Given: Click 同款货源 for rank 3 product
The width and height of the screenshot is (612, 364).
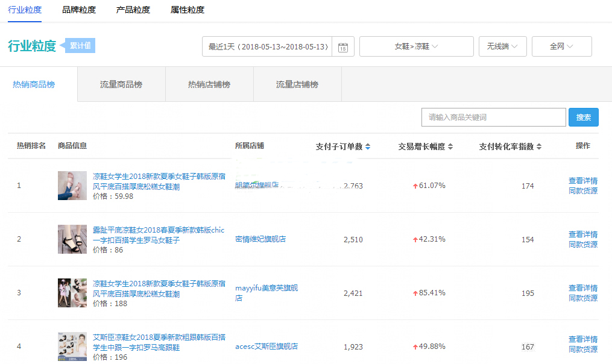Looking at the screenshot, I should (x=582, y=298).
